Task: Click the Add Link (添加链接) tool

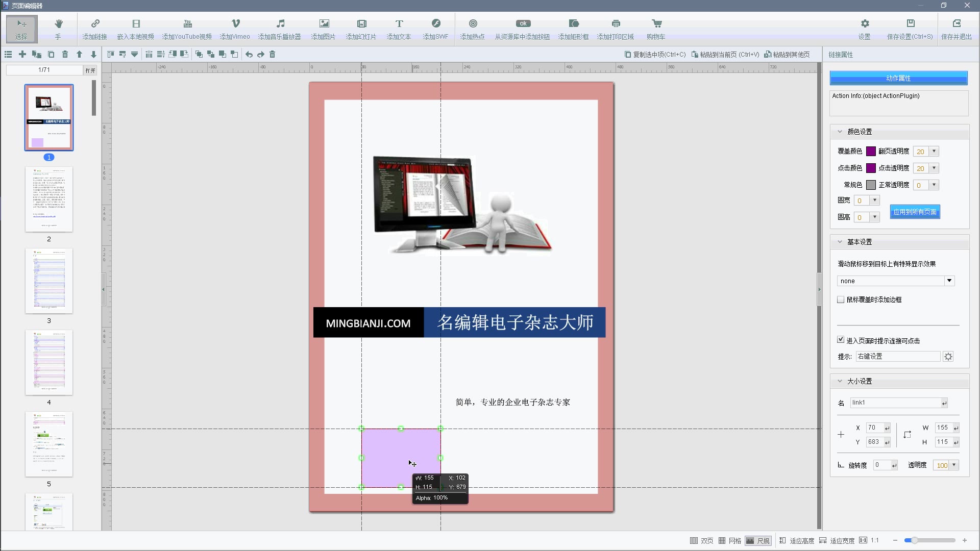Action: pyautogui.click(x=95, y=29)
